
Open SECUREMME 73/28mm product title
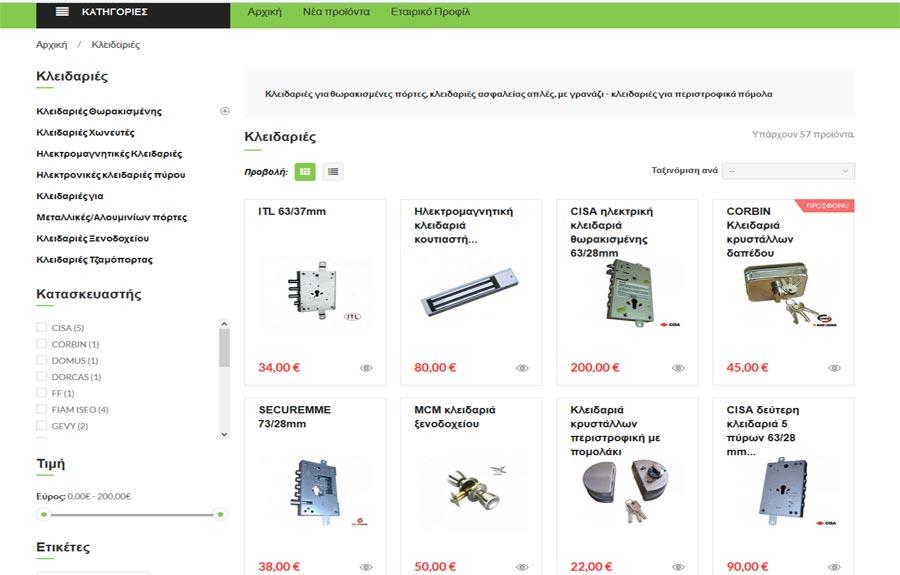pyautogui.click(x=294, y=417)
